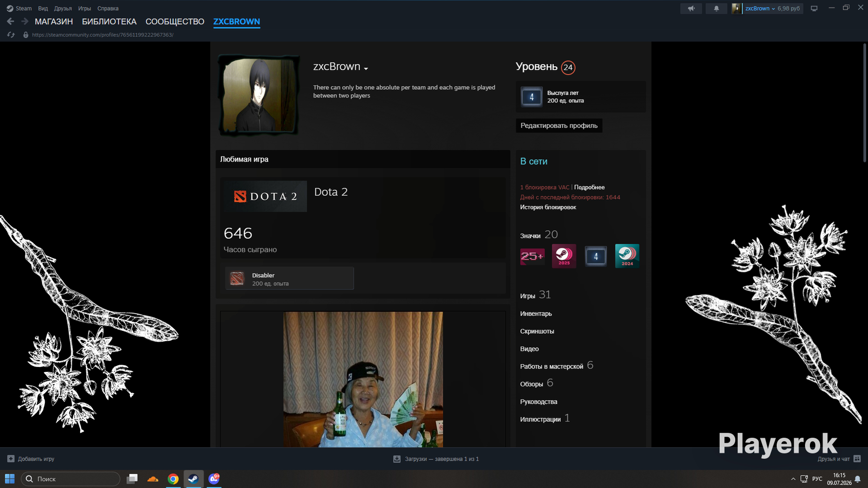Open the Обзоры reviews
This screenshot has width=868, height=488.
tap(532, 384)
